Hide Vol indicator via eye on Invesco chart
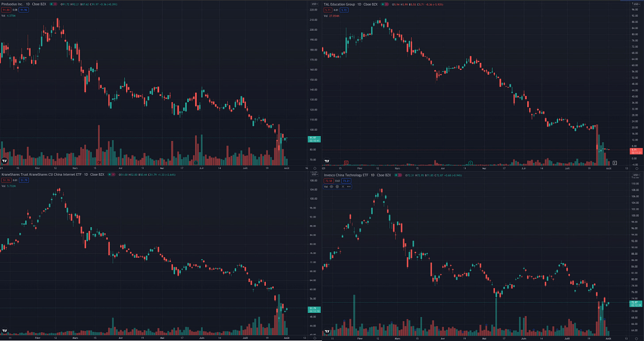Screen dimensions: 644x341 (331, 186)
